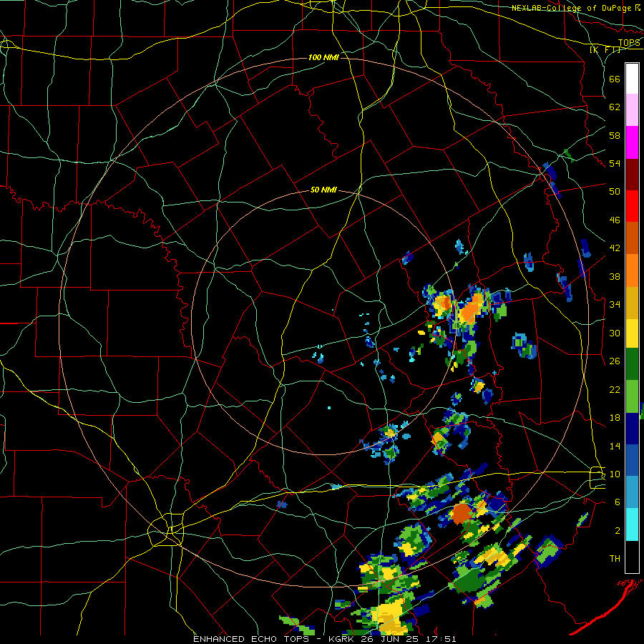Click the dark orange circular storm core echo
Viewport: 644px width, 644px height.
tap(462, 513)
